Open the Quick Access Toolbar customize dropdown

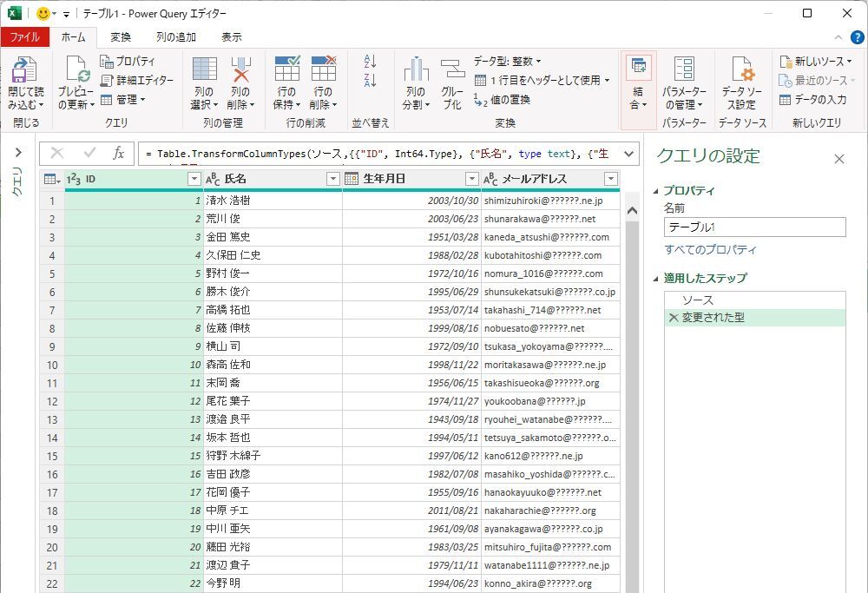tap(66, 15)
